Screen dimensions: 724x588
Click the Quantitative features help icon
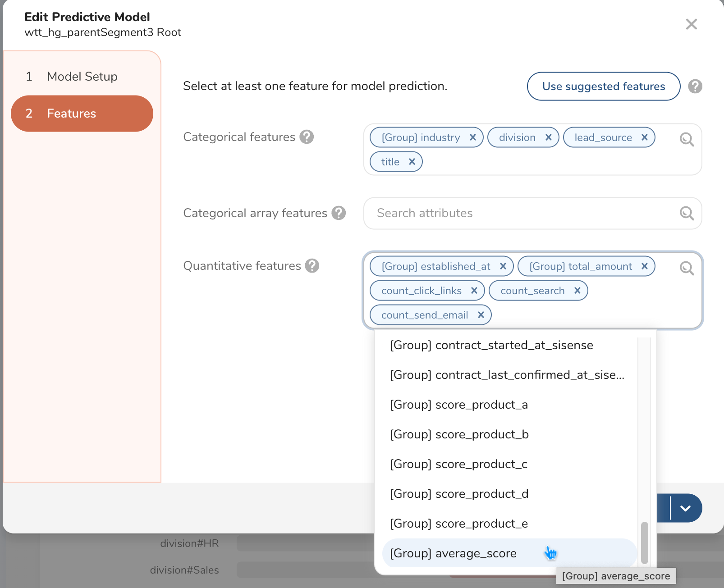click(x=312, y=266)
